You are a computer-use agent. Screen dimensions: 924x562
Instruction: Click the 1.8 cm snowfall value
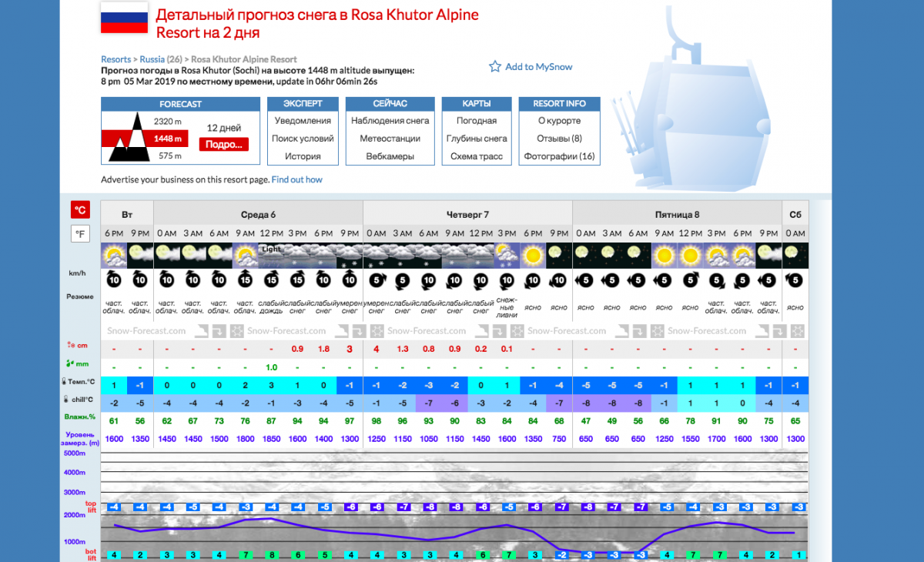click(323, 350)
